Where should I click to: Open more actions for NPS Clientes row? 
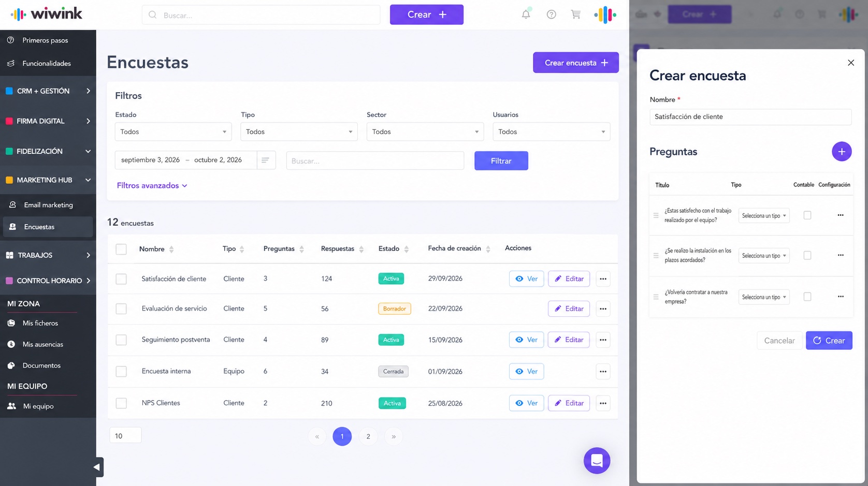[603, 403]
